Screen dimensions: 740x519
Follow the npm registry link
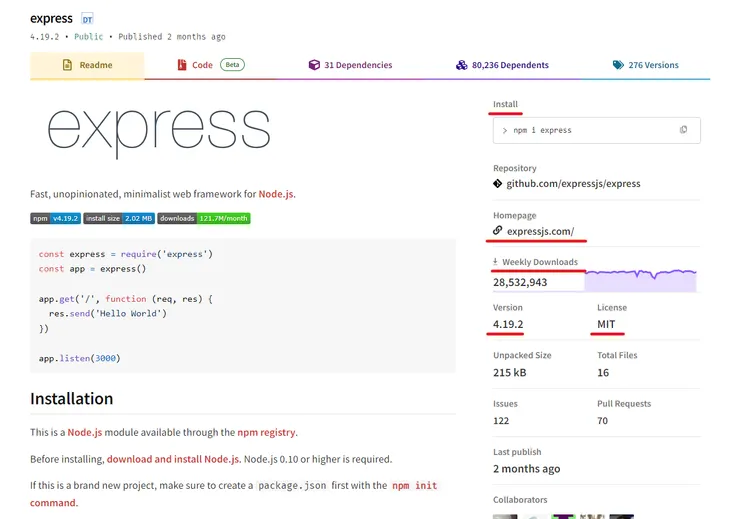(x=266, y=432)
